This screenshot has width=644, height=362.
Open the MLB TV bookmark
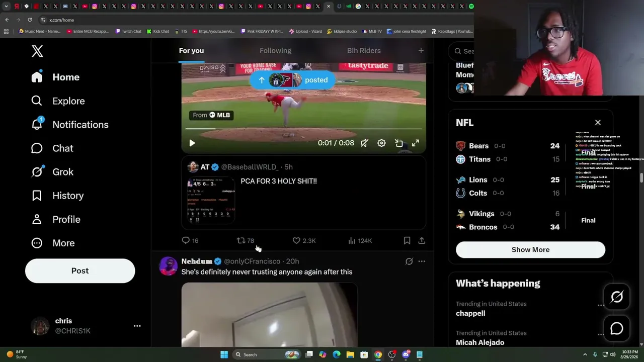pos(372,31)
